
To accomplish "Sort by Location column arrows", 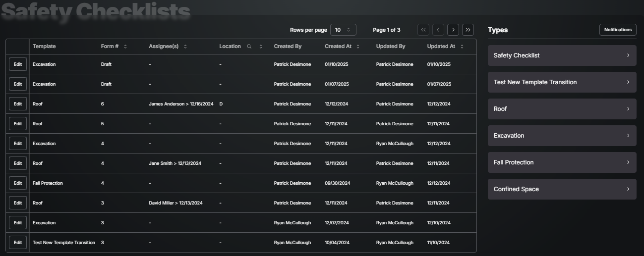I will (261, 47).
